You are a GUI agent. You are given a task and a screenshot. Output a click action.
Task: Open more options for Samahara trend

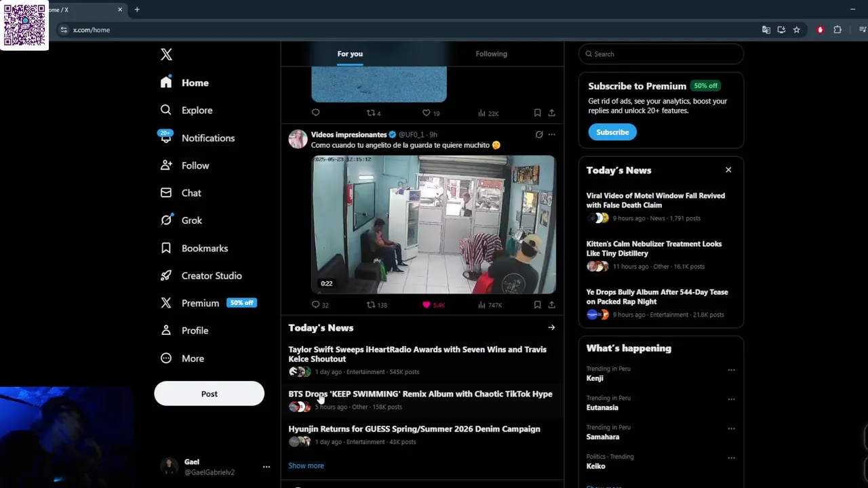point(731,428)
